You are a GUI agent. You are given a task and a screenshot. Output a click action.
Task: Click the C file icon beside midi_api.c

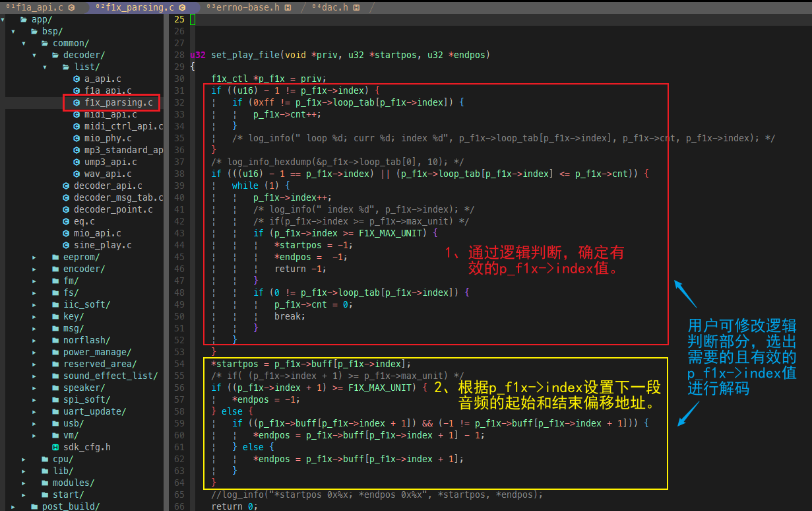[77, 115]
